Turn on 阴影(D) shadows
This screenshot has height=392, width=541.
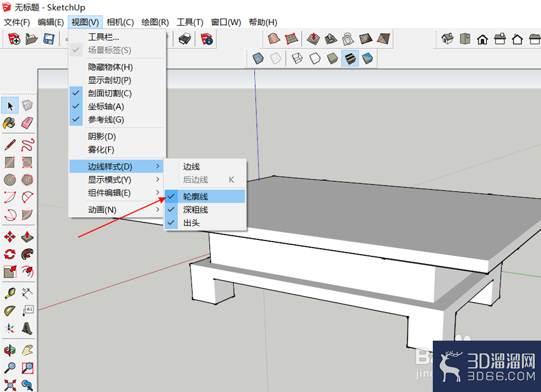[117, 137]
